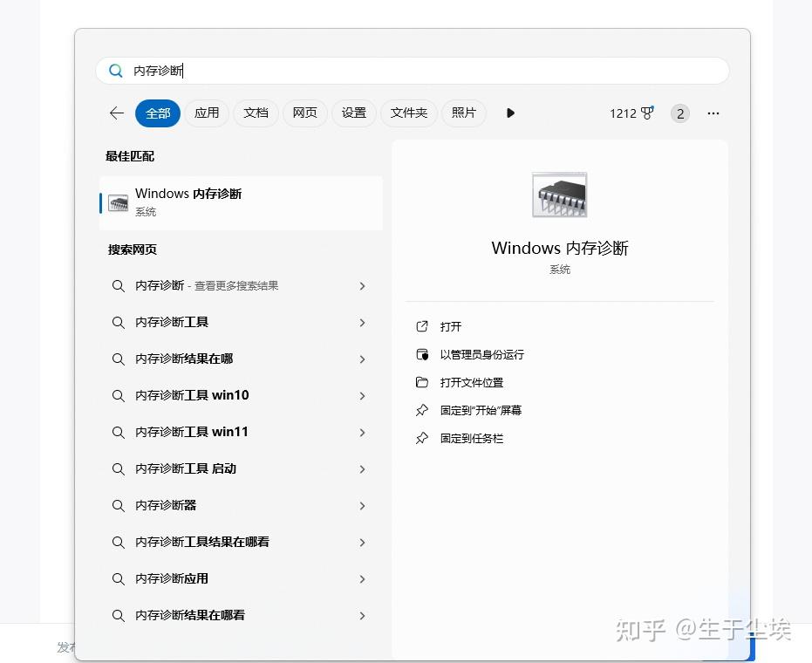Switch to the 网页 filter tab

point(304,113)
